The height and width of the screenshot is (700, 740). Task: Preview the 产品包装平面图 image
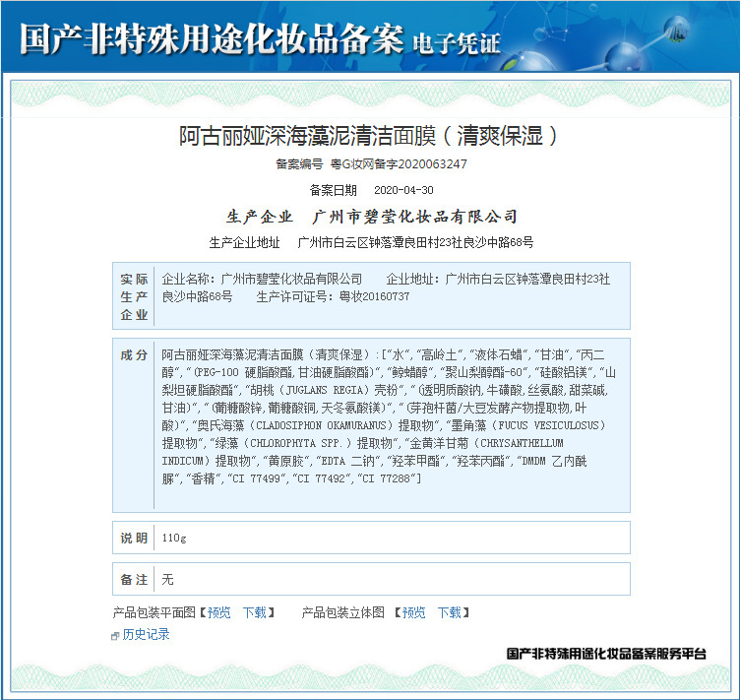pos(219,612)
